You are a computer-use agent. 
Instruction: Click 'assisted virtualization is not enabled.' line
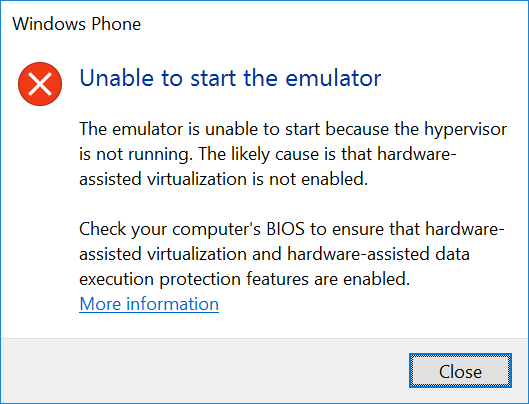[x=223, y=179]
